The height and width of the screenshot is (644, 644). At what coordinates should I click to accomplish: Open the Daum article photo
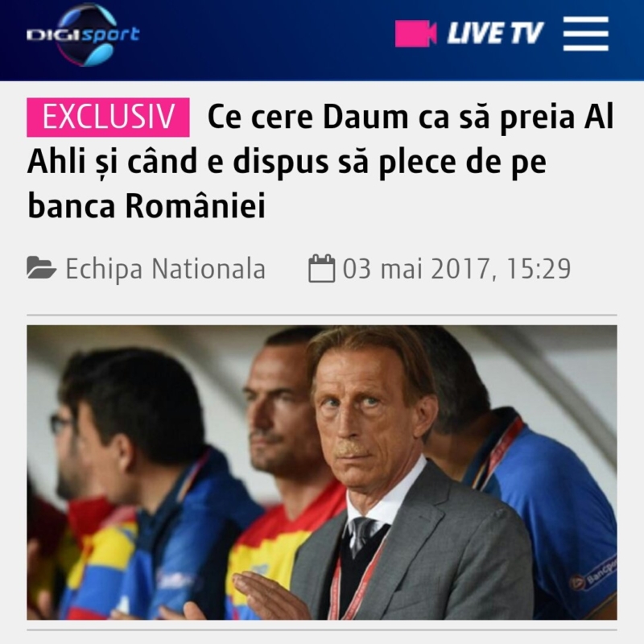322,473
